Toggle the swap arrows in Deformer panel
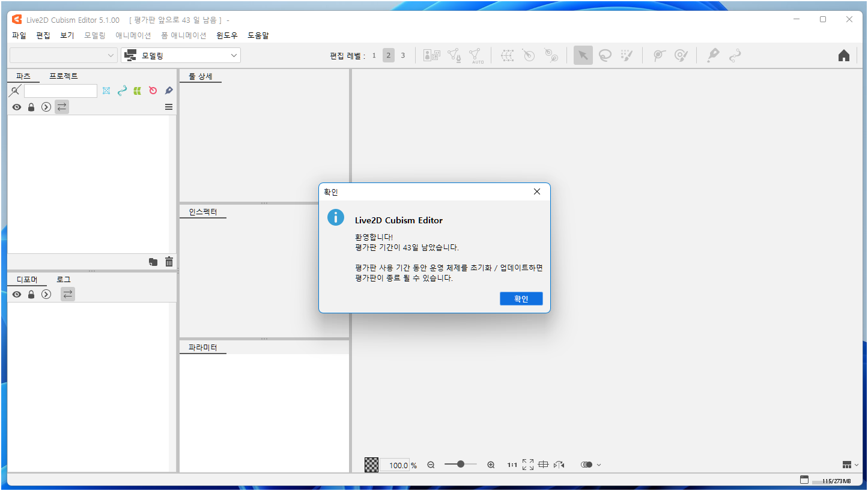Screen dimensions: 868x491 pos(68,294)
